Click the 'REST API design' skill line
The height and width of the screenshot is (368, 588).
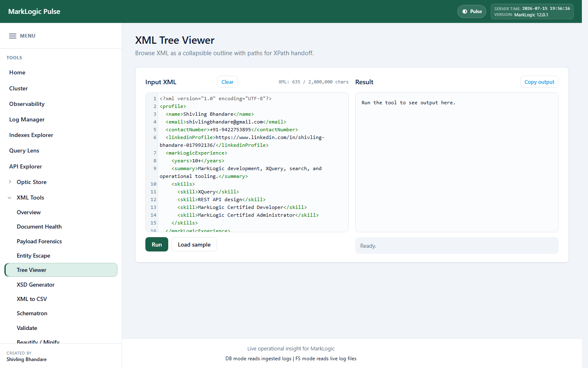point(221,200)
